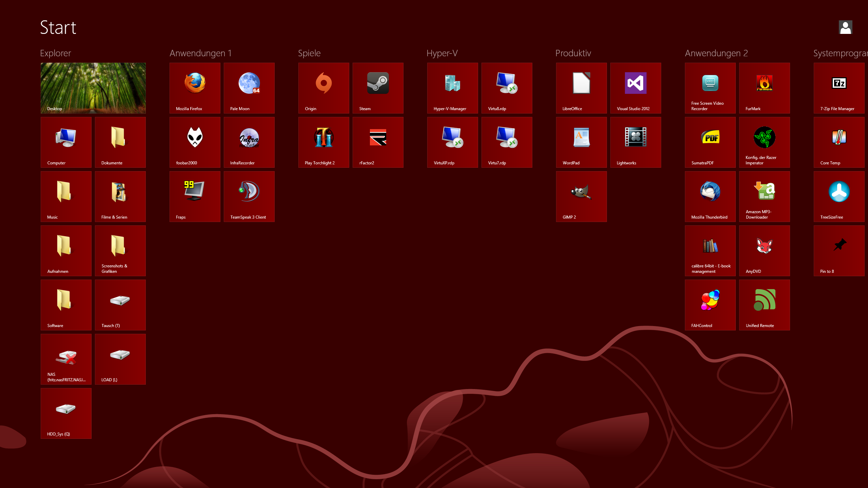
Task: Open the Pin to 8 tile
Action: (x=839, y=251)
